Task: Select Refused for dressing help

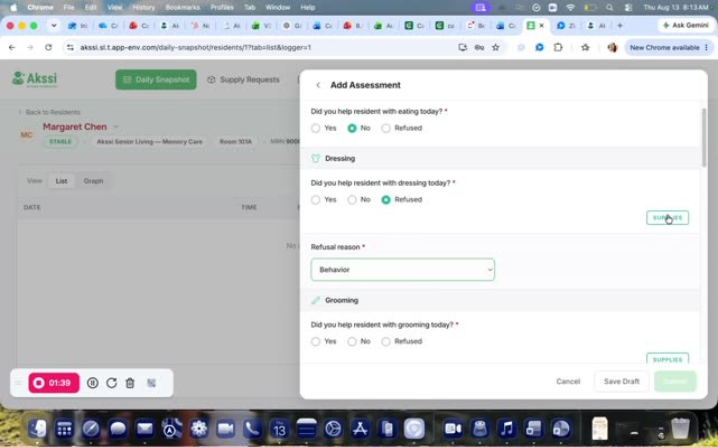Action: click(x=386, y=200)
